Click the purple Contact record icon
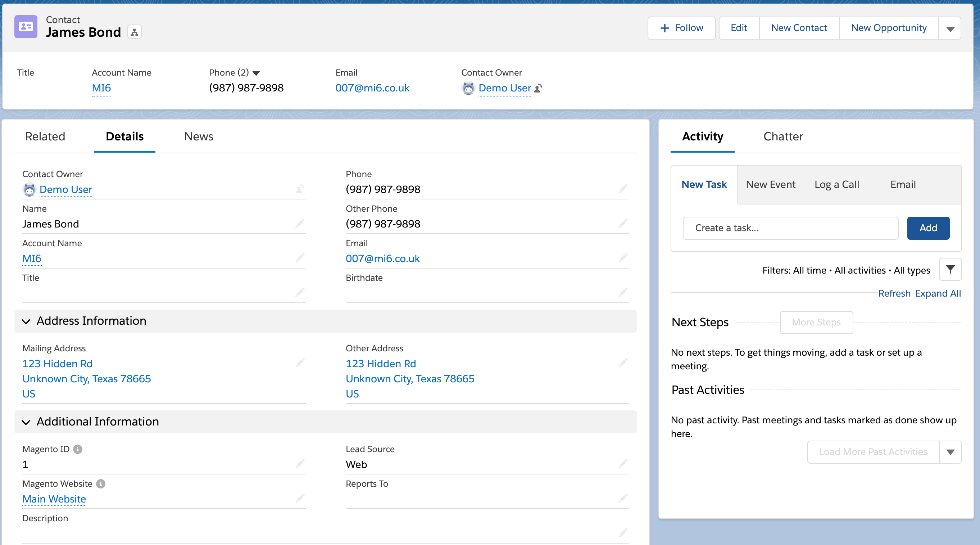Screen dimensions: 980x545 [26, 27]
